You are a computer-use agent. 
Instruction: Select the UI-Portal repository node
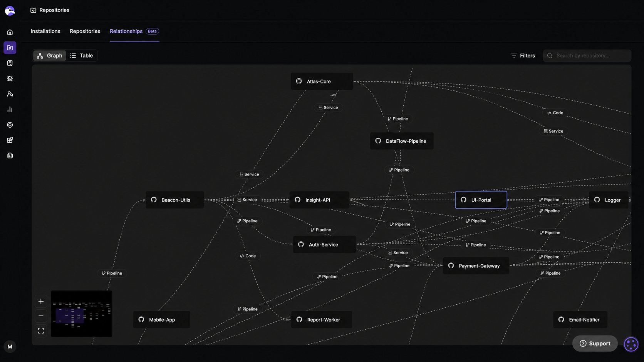[x=481, y=200]
